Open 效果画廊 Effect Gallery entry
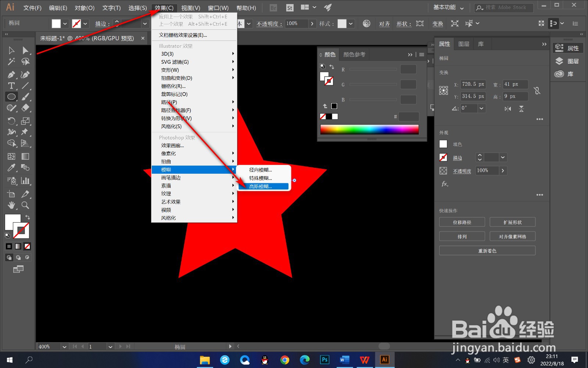This screenshot has height=368, width=588. pos(194,145)
